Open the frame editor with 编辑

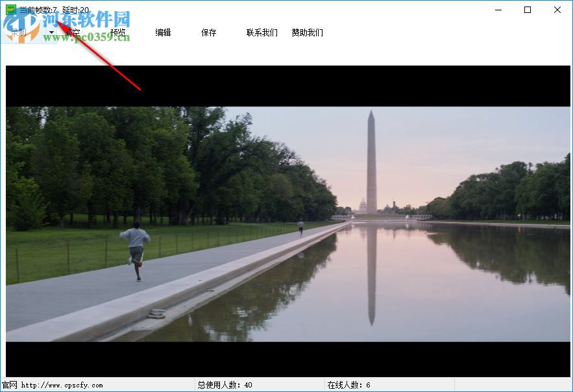pos(162,32)
